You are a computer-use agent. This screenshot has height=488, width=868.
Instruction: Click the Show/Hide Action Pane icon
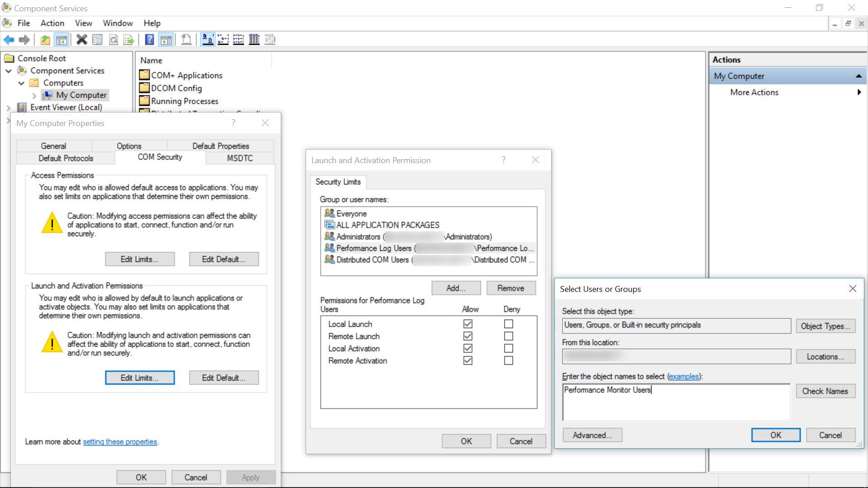point(166,40)
